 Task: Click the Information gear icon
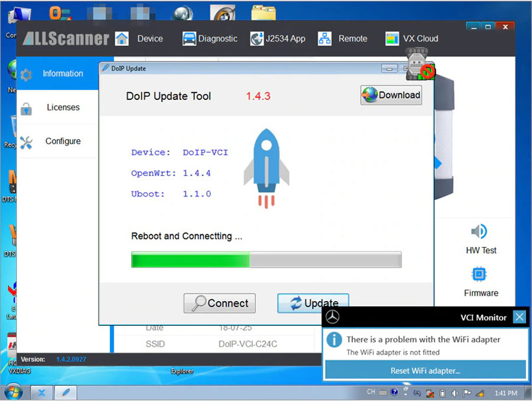pyautogui.click(x=26, y=75)
